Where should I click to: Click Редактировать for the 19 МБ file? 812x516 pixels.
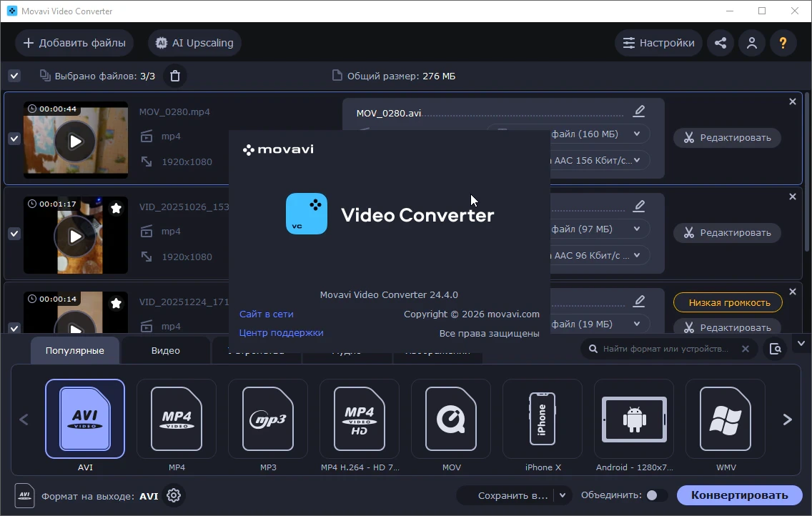tap(727, 327)
